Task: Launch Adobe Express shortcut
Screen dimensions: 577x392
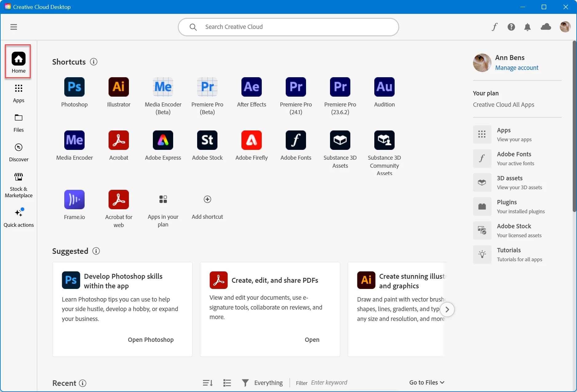Action: coord(163,140)
